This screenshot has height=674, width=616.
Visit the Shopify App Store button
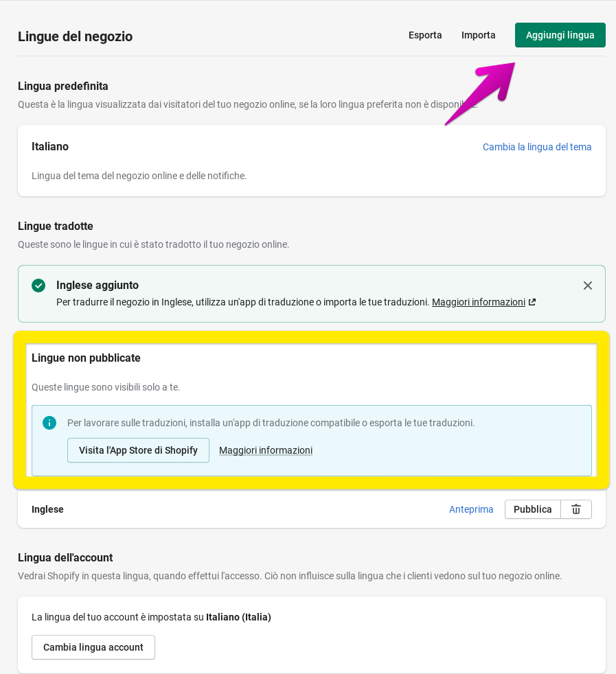pos(138,450)
